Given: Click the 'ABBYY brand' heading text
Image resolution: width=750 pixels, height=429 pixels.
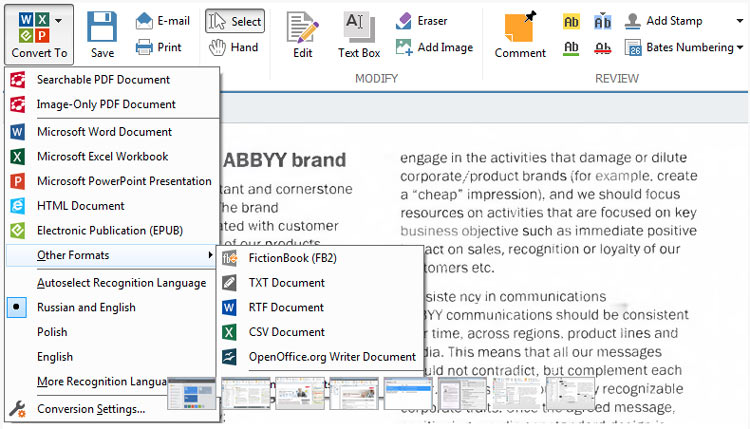Looking at the screenshot, I should point(285,160).
